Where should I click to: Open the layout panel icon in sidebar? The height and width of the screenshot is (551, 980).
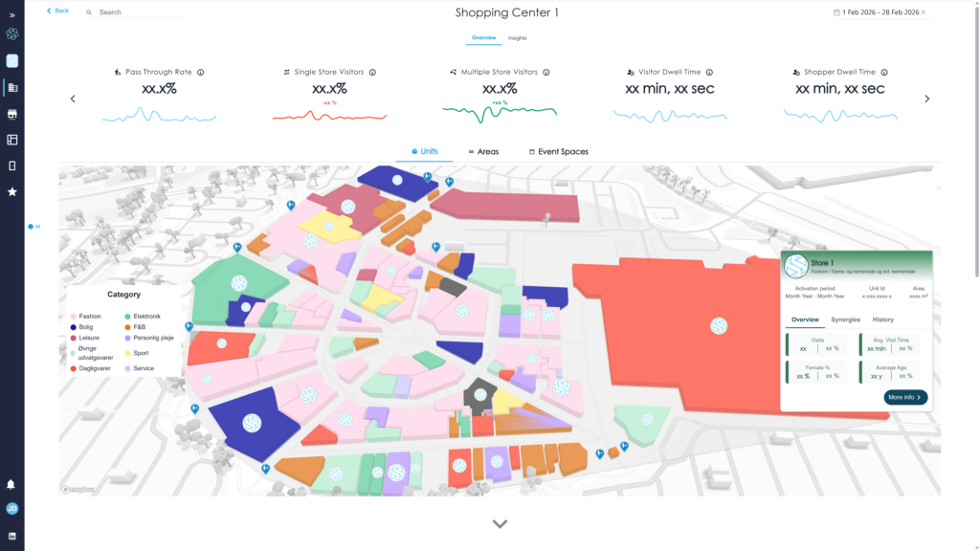[12, 140]
